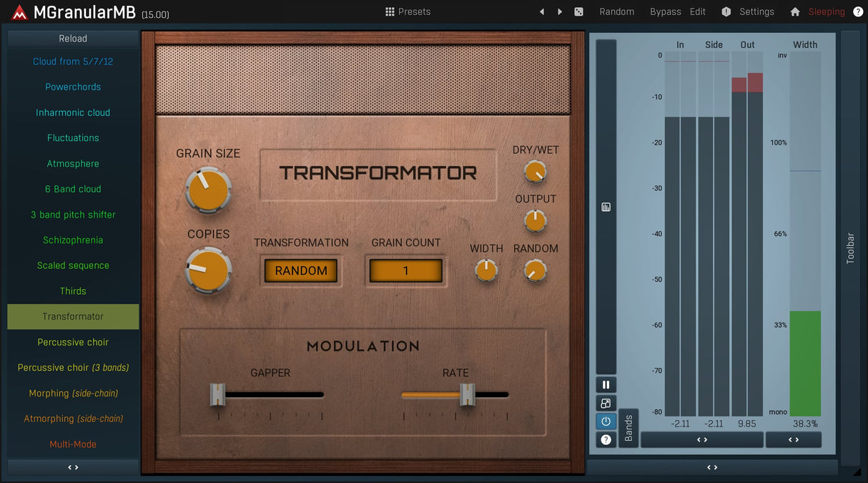Click the next preset arrow

coord(560,12)
